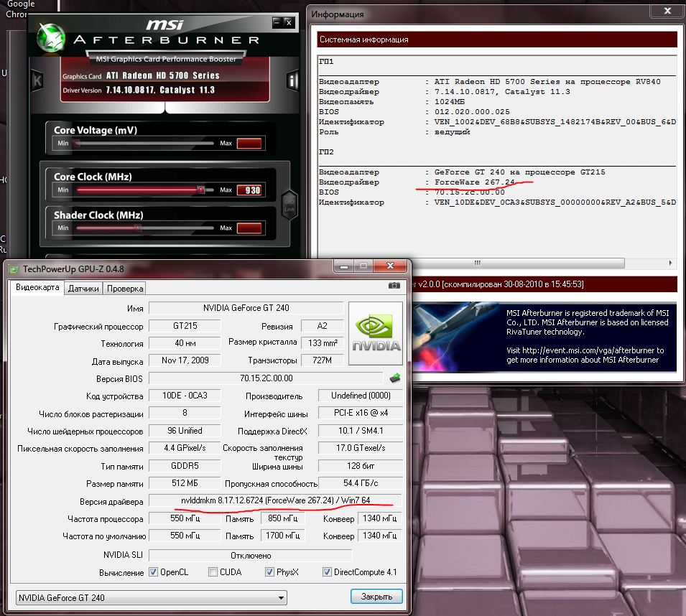This screenshot has height=616, width=686.
Task: Close the MSI Afterburner skin window
Action: (x=289, y=22)
